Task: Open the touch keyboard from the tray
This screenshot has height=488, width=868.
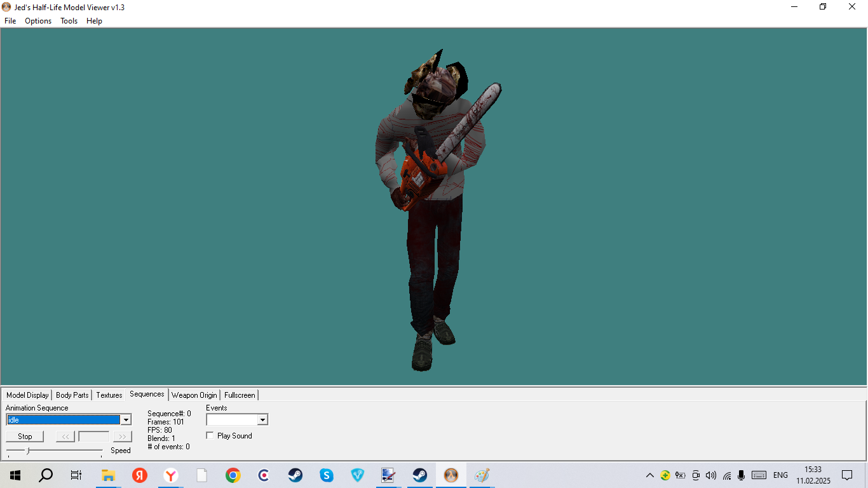Action: (759, 475)
